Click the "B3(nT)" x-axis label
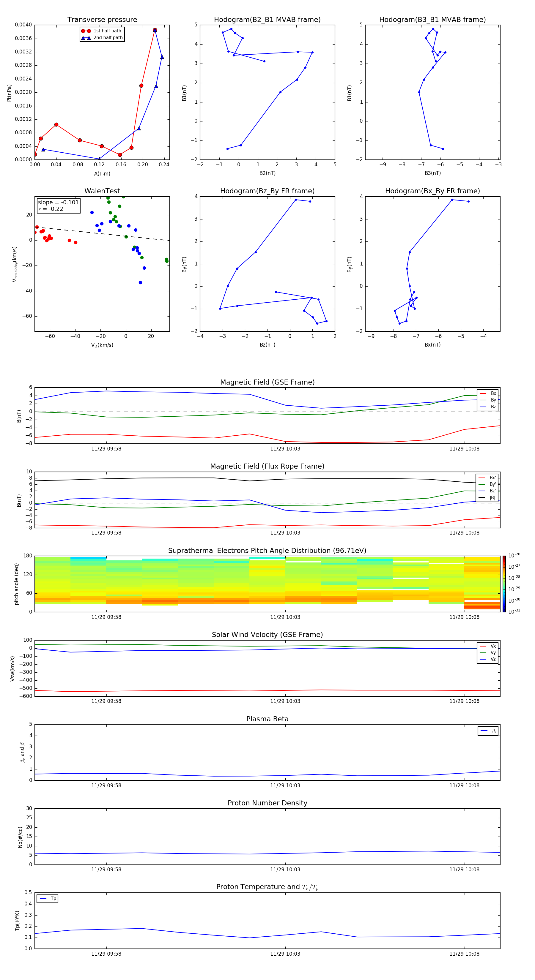 coord(432,173)
